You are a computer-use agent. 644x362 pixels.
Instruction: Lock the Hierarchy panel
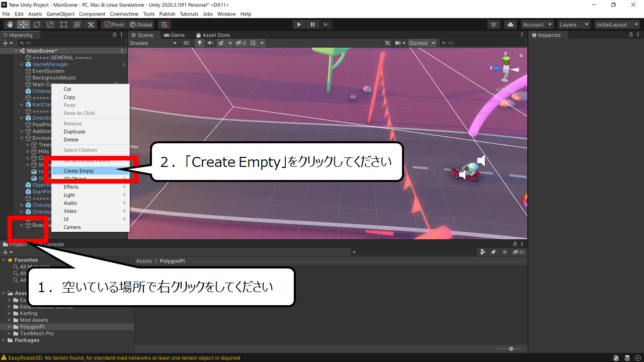click(x=114, y=35)
